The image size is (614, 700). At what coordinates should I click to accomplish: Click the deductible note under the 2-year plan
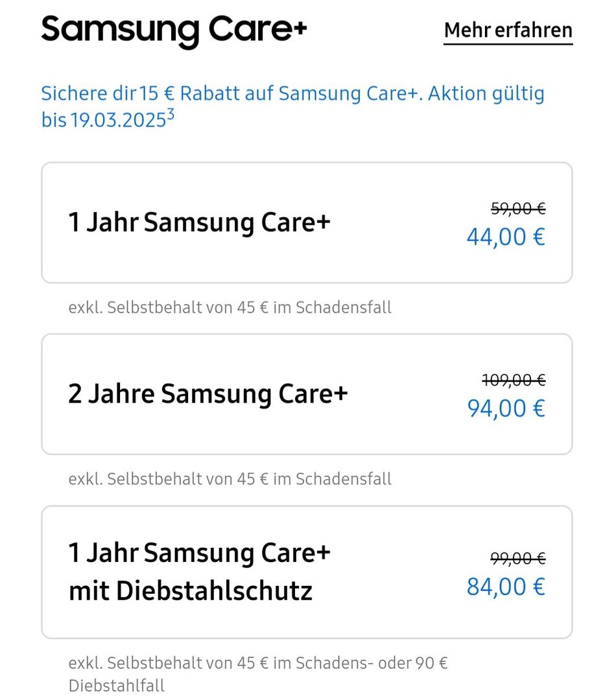(x=230, y=479)
